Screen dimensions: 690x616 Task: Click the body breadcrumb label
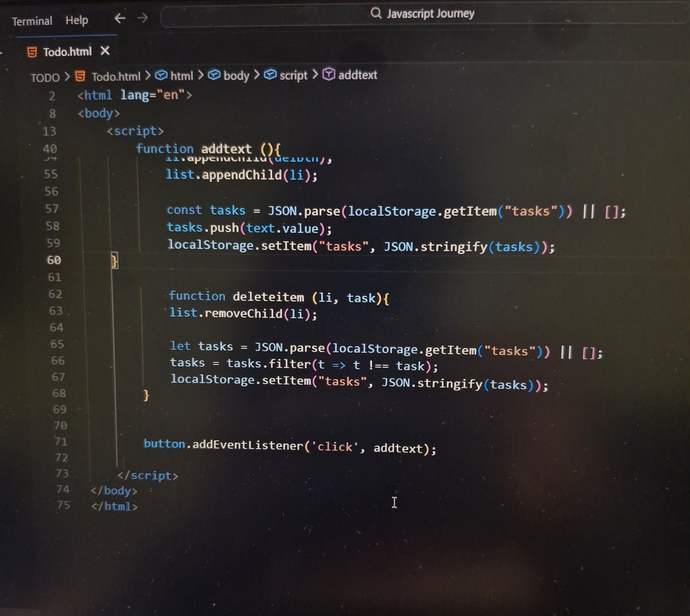[236, 75]
